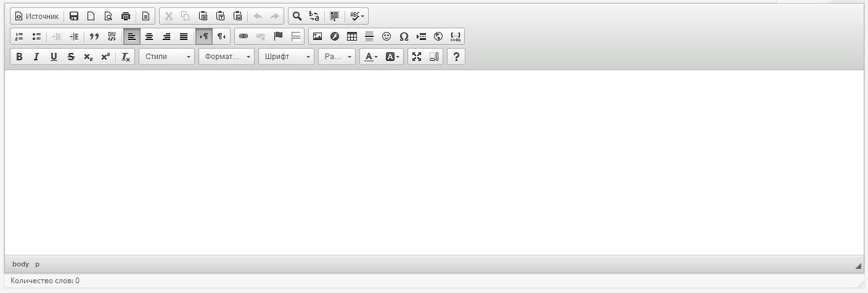
Task: Align text left
Action: (132, 36)
